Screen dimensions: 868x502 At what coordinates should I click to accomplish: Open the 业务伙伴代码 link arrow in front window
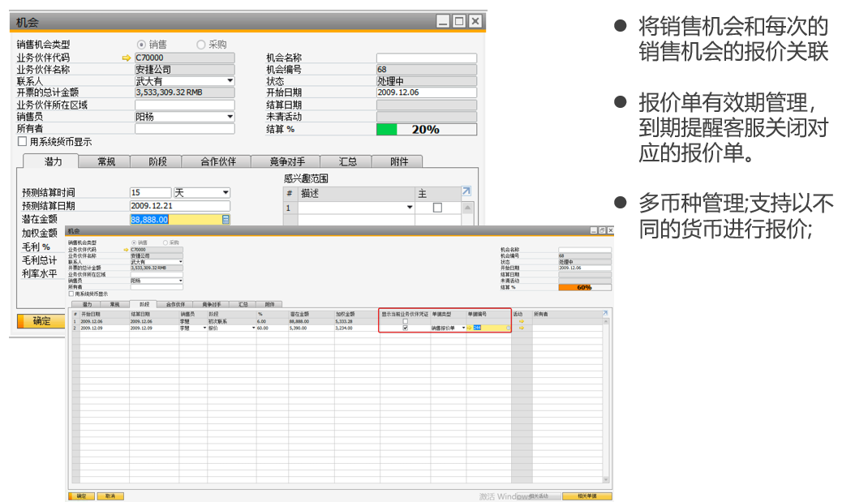pos(127,250)
